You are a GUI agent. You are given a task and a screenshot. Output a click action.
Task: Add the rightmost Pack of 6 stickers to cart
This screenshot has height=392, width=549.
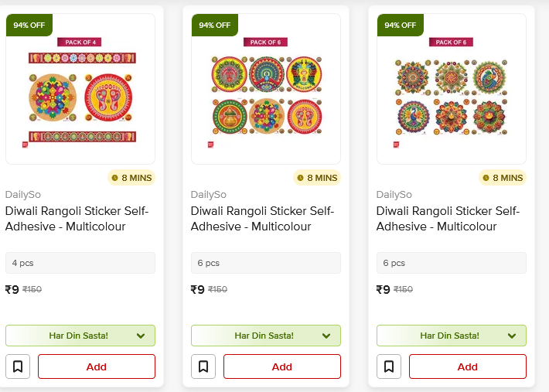[468, 366]
